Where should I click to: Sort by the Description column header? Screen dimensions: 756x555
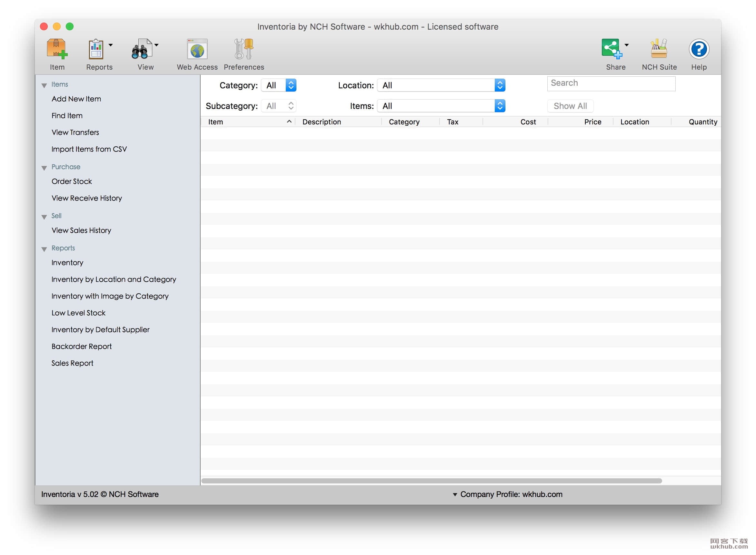point(339,122)
